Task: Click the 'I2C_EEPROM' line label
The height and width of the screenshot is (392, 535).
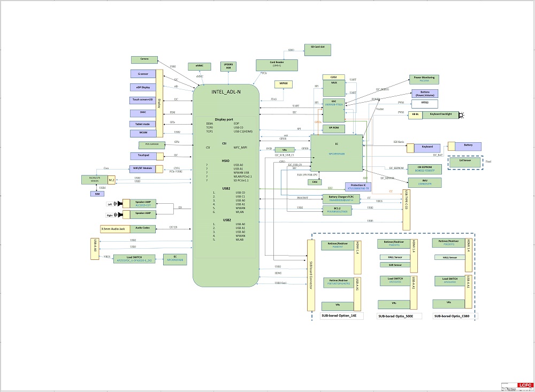Action: point(396,168)
